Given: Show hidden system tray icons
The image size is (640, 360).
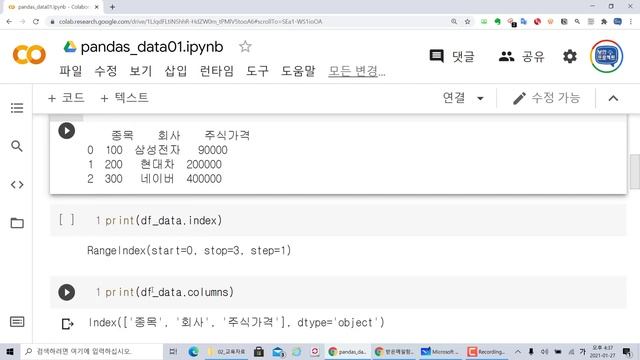Looking at the screenshot, I should coord(518,351).
